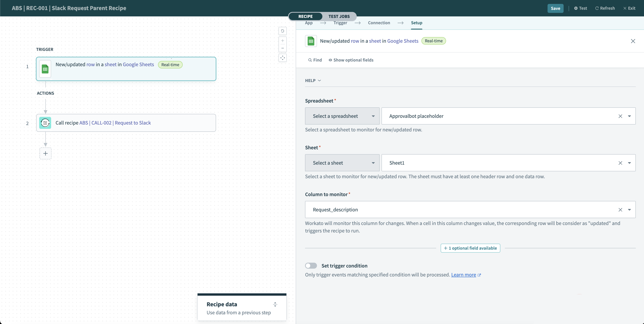Fit the recipe diagram to the screen
The image size is (644, 324).
click(x=282, y=58)
